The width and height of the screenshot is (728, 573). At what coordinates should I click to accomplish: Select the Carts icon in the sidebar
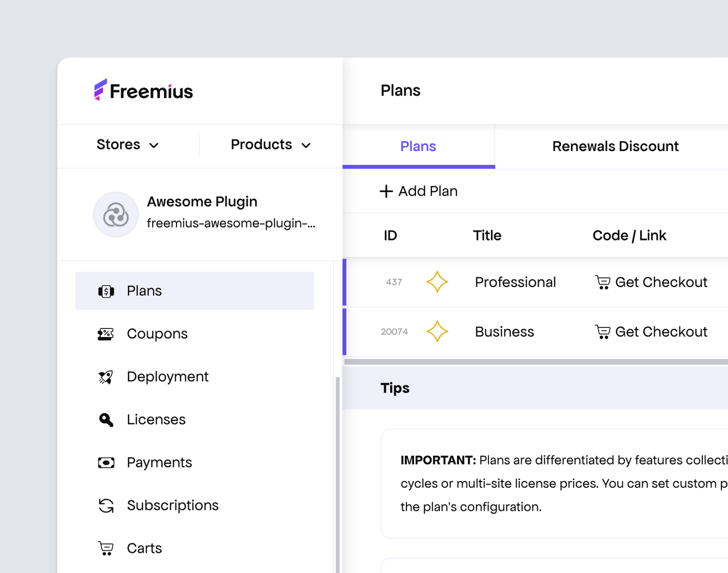(x=106, y=548)
